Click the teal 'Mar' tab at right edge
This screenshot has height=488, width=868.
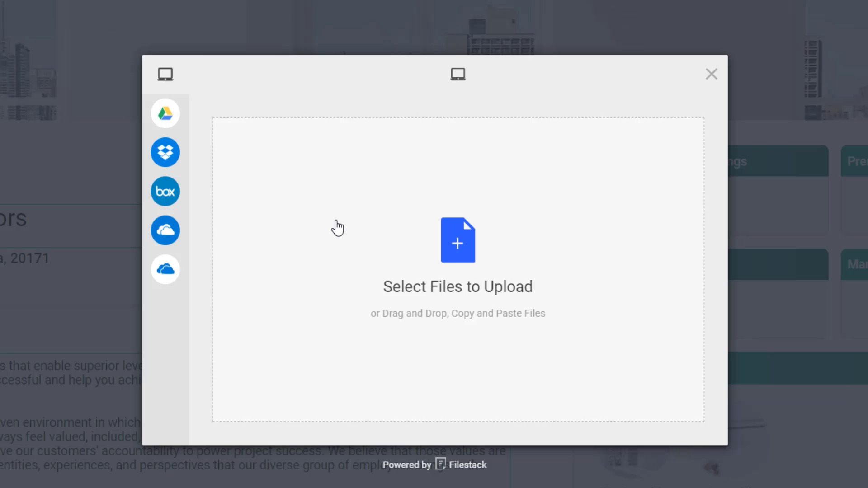855,264
